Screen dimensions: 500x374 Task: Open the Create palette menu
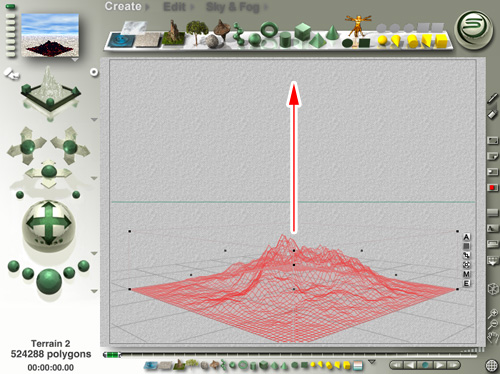123,6
